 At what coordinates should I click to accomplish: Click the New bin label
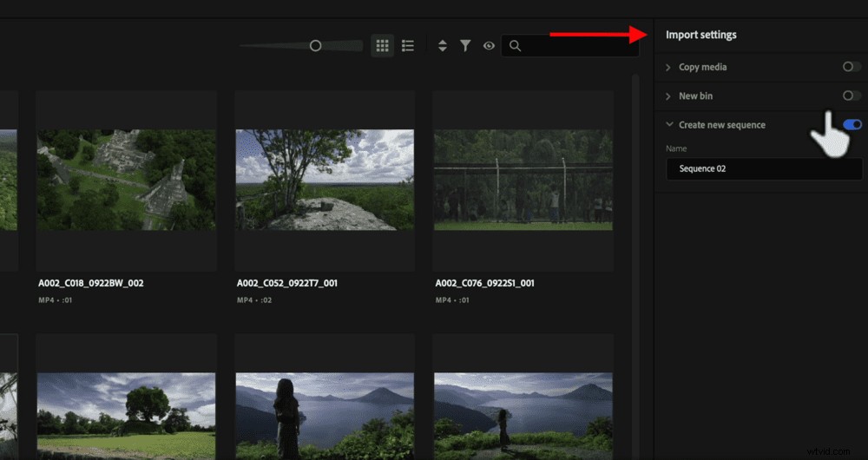pyautogui.click(x=695, y=95)
